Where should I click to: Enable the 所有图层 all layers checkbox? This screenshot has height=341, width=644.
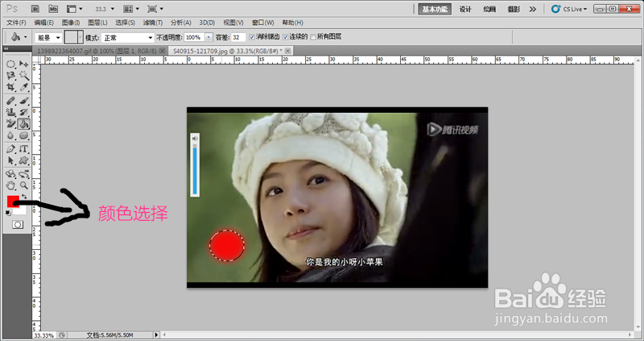click(313, 37)
